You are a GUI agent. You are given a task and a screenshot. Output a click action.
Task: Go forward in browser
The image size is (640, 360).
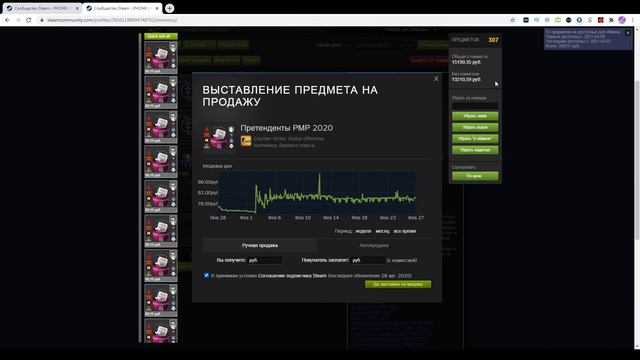[18, 20]
